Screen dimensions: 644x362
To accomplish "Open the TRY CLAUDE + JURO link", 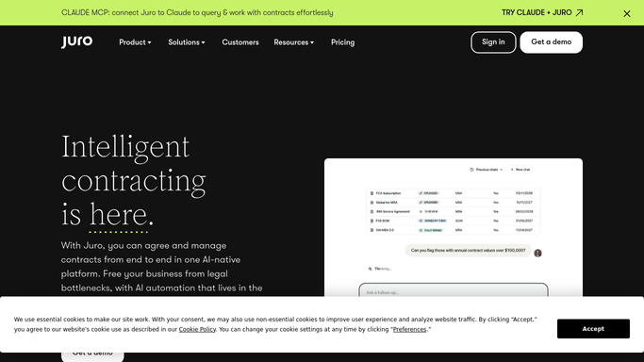I will [x=542, y=12].
